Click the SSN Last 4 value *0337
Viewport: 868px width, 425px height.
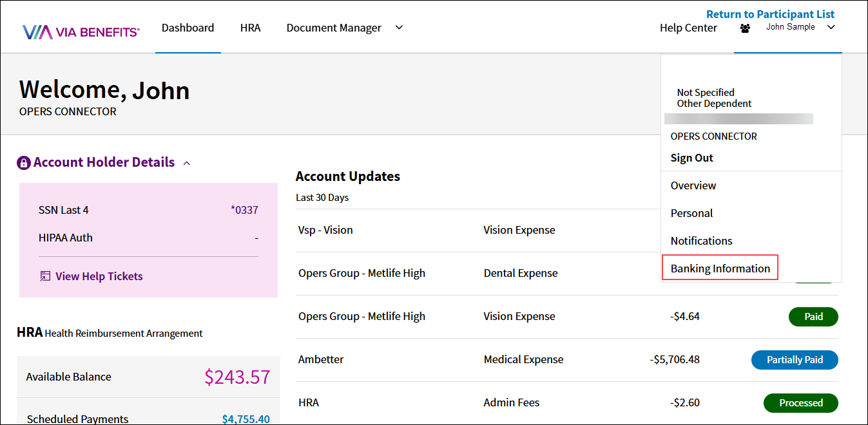[x=244, y=210]
